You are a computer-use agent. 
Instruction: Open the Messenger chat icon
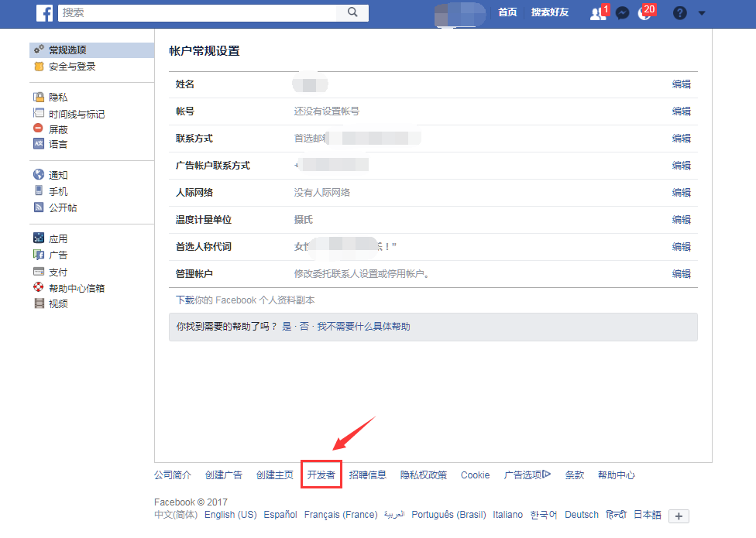coord(622,12)
